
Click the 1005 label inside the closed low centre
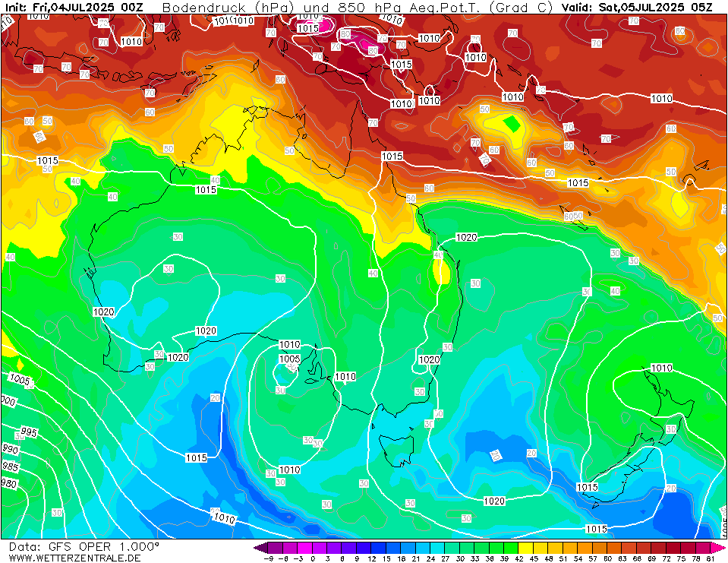pyautogui.click(x=290, y=359)
